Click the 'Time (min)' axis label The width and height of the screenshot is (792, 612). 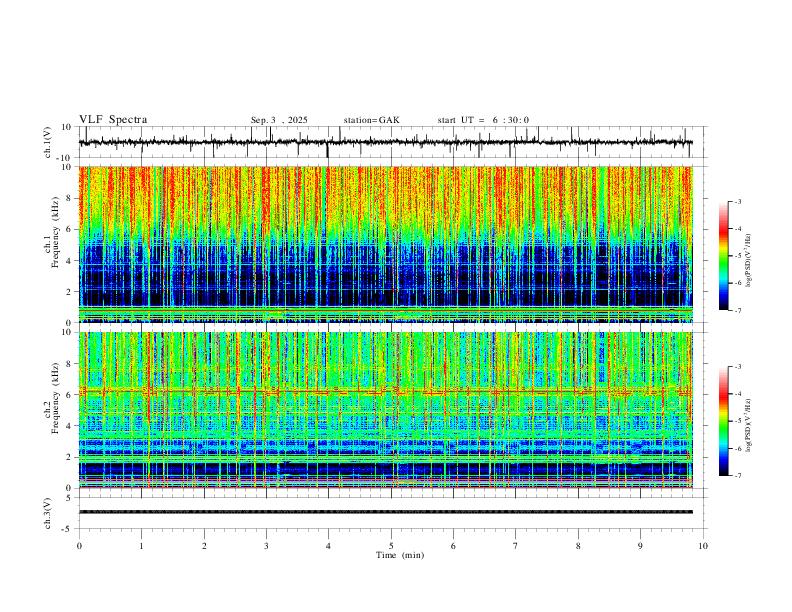[400, 555]
